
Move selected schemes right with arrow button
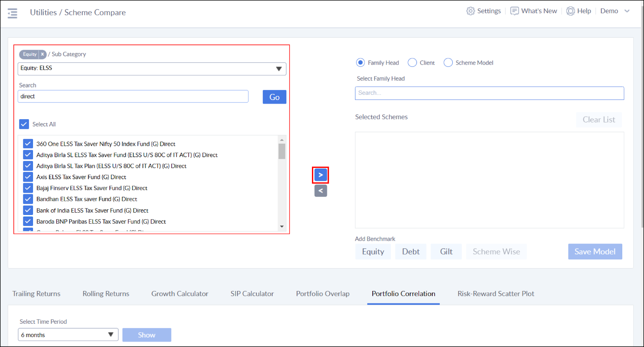[320, 175]
